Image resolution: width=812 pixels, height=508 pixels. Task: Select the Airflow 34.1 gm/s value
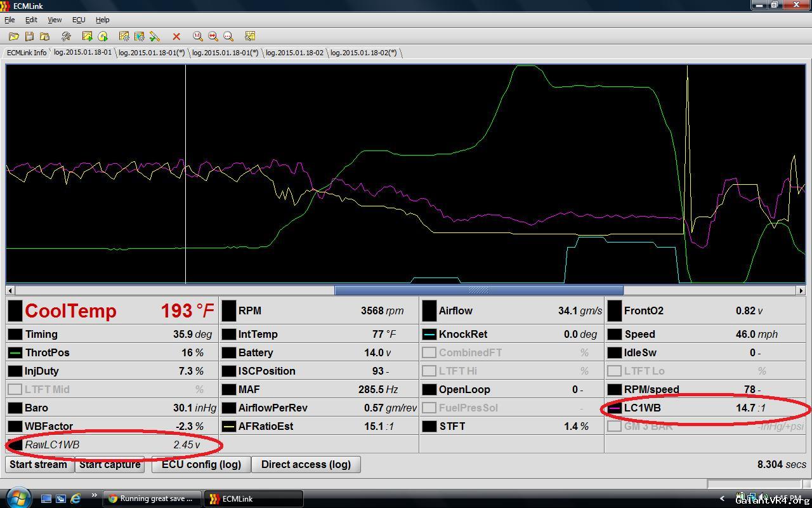pos(580,311)
